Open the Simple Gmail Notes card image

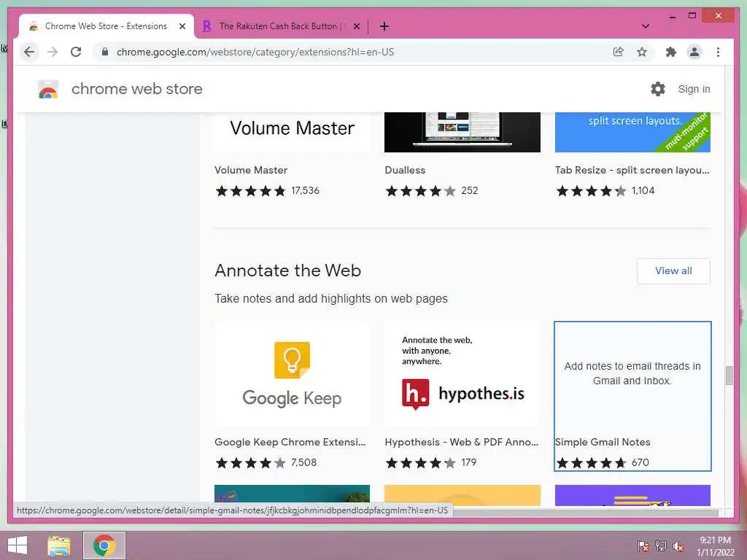click(x=632, y=373)
